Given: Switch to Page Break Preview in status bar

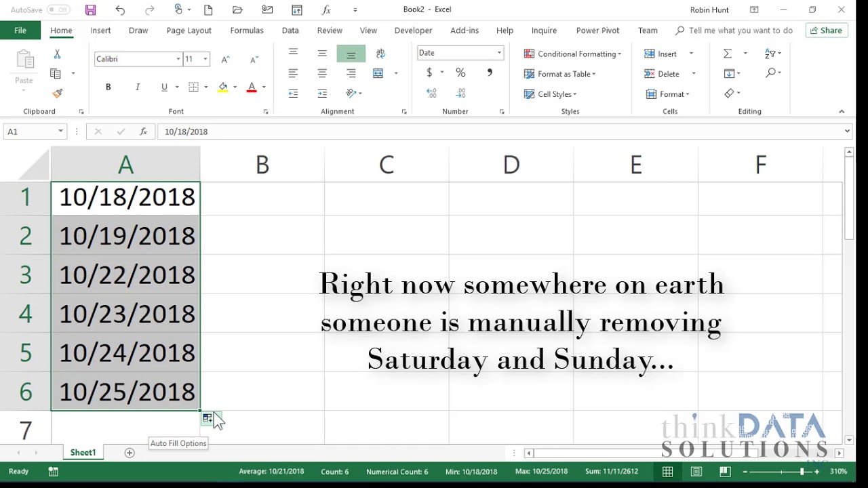Looking at the screenshot, I should click(725, 472).
